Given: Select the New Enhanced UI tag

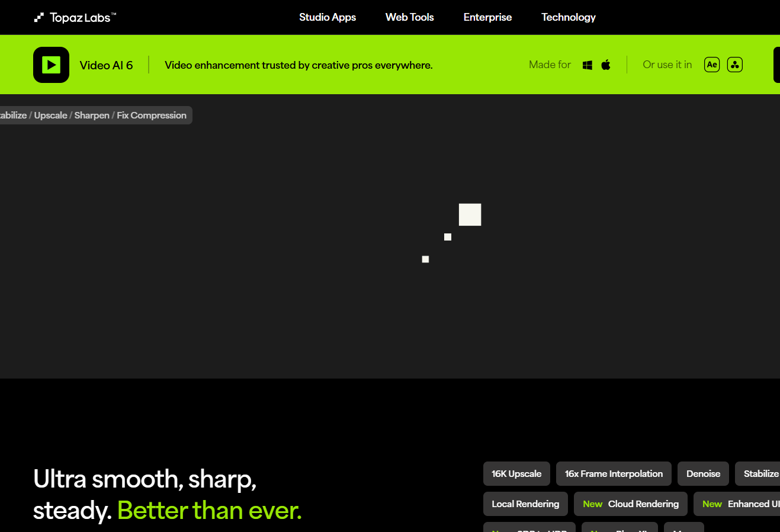Looking at the screenshot, I should tap(737, 504).
